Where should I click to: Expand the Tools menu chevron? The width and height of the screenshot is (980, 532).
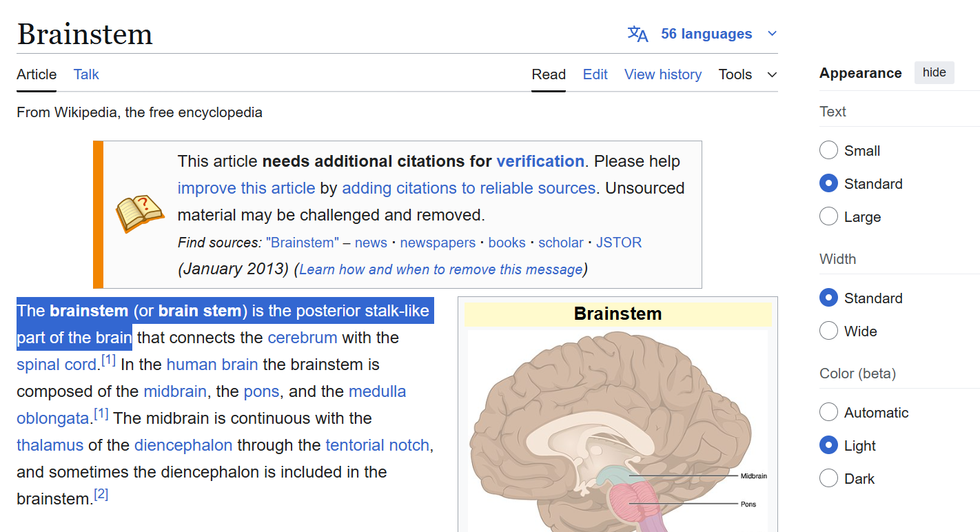[772, 74]
